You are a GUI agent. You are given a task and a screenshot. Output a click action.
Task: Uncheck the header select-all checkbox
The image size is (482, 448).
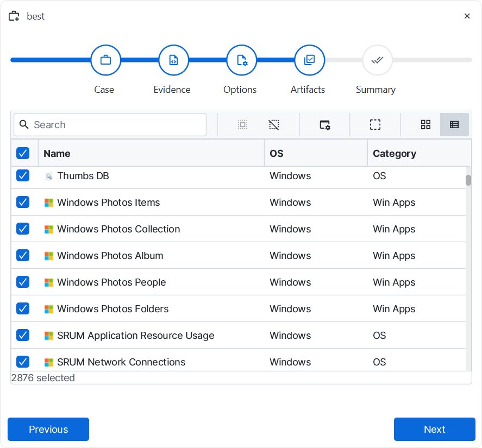click(x=23, y=153)
